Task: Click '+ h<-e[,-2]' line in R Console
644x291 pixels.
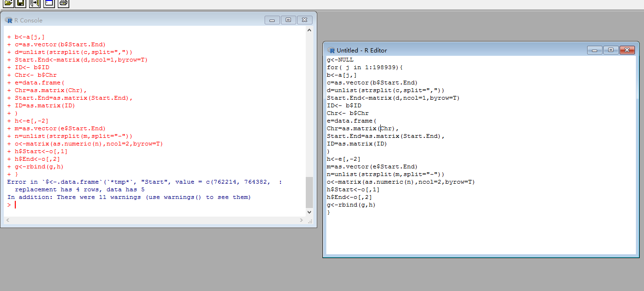Action: pyautogui.click(x=28, y=121)
